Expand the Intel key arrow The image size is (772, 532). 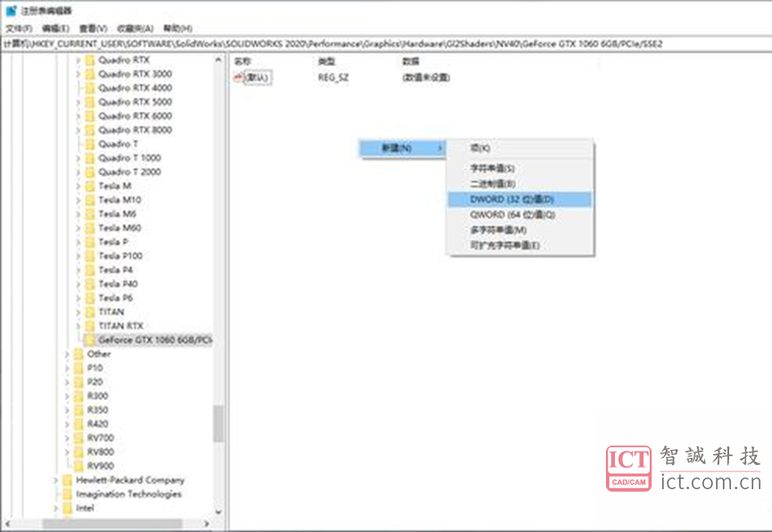pos(55,509)
